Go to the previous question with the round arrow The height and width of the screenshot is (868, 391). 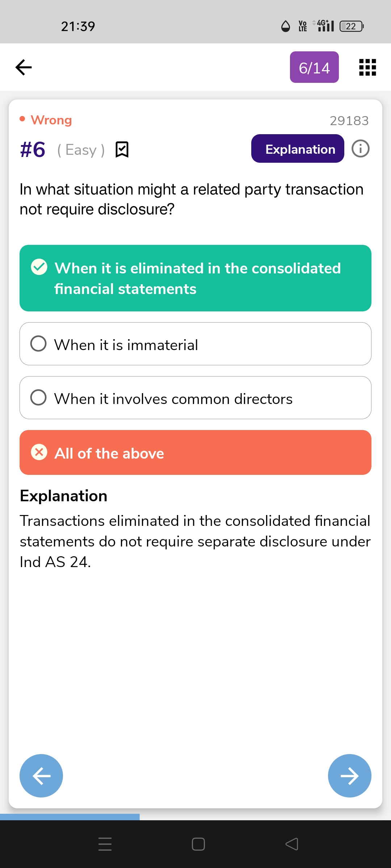[x=41, y=776]
